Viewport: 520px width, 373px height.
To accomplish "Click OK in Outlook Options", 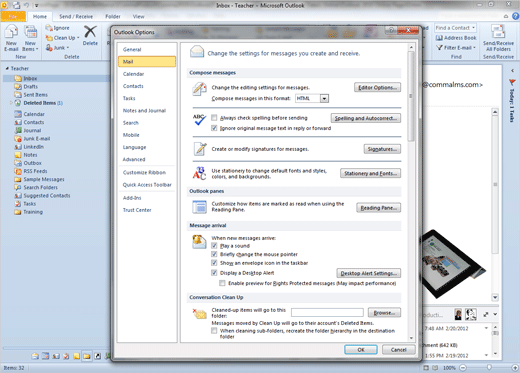I will click(x=361, y=350).
